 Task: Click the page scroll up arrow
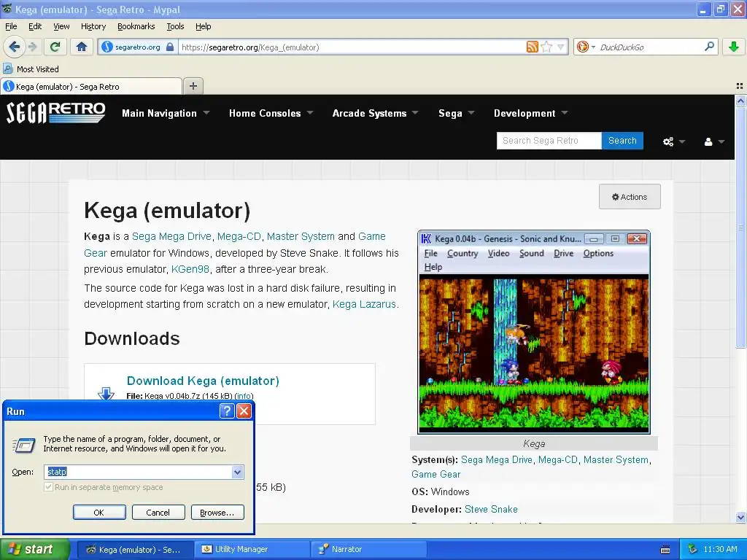740,101
